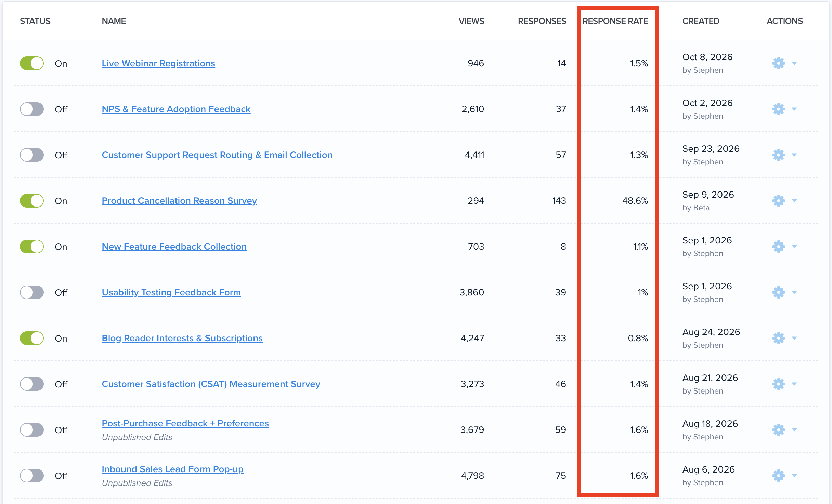Image resolution: width=832 pixels, height=504 pixels.
Task: Expand actions arrow for Inbound Sales Lead Form
Action: [x=794, y=476]
